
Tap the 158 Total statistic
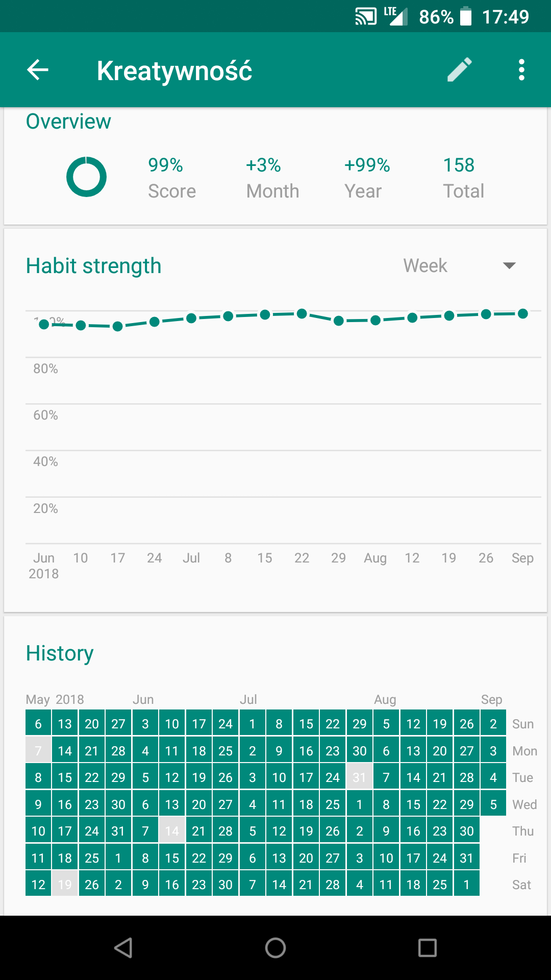click(463, 178)
